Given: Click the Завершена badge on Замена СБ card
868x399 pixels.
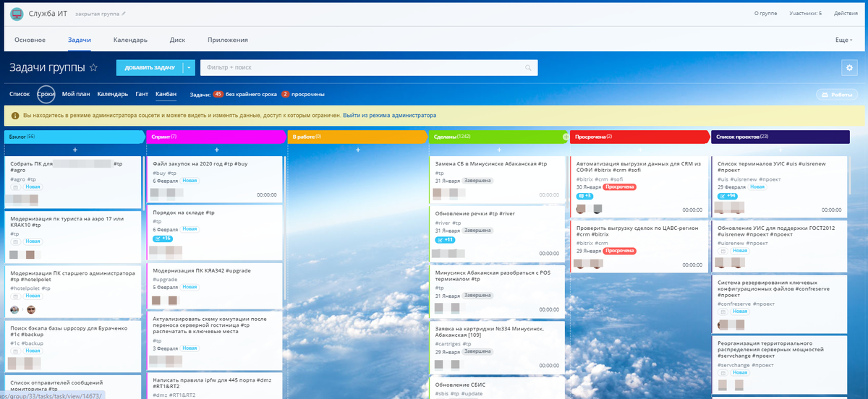Looking at the screenshot, I should 477,181.
